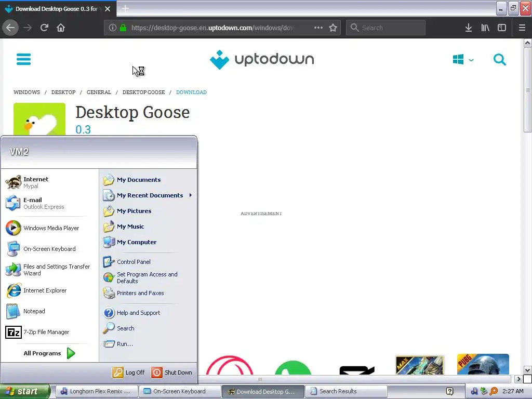
Task: Open the browser home page
Action: pyautogui.click(x=61, y=28)
